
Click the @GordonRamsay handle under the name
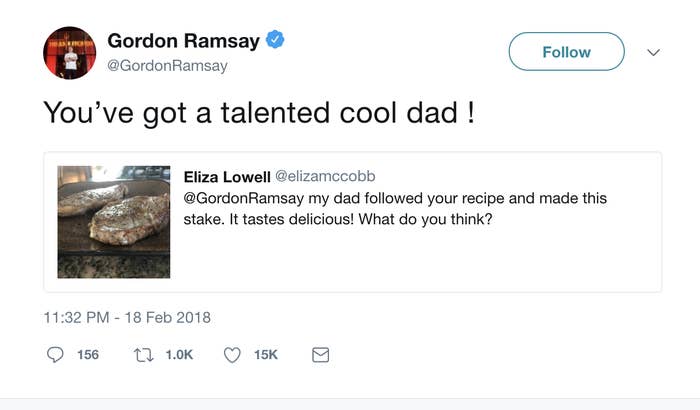click(167, 66)
